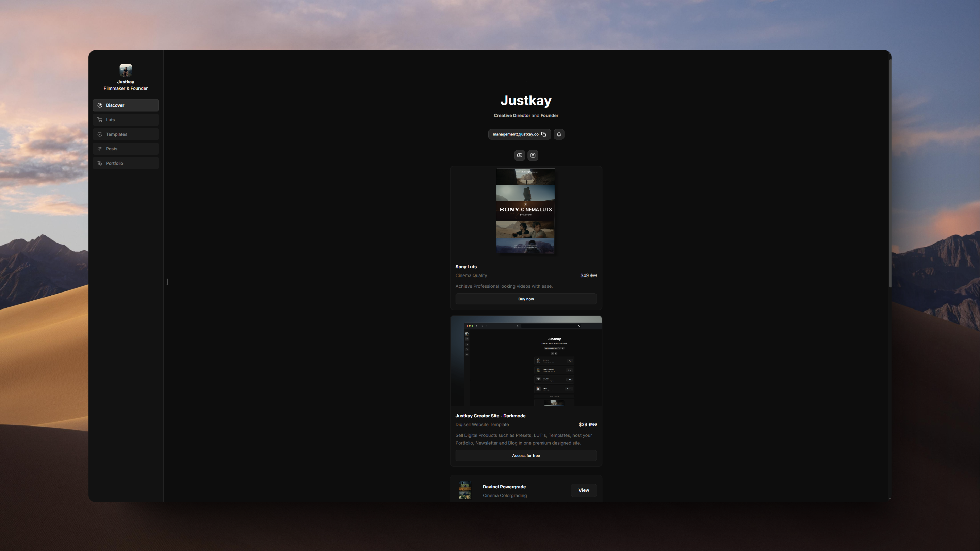The width and height of the screenshot is (980, 551).
Task: Open the YouTube social link icon
Action: tap(520, 155)
